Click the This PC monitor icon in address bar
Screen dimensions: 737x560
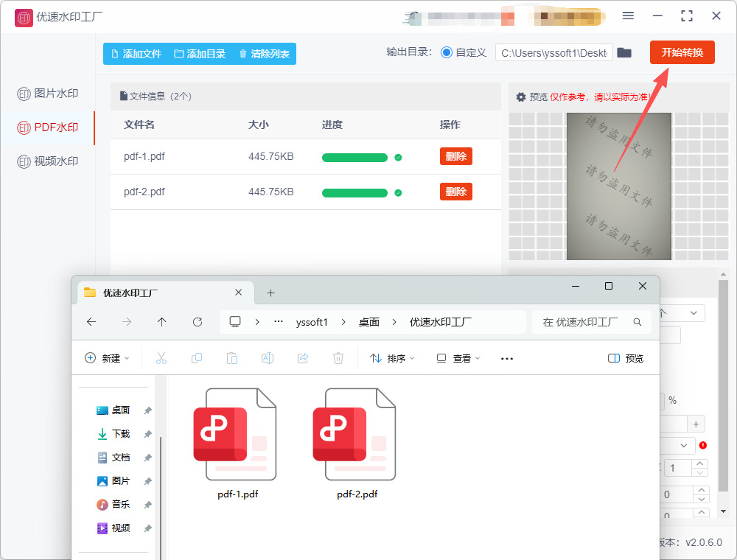tap(234, 322)
